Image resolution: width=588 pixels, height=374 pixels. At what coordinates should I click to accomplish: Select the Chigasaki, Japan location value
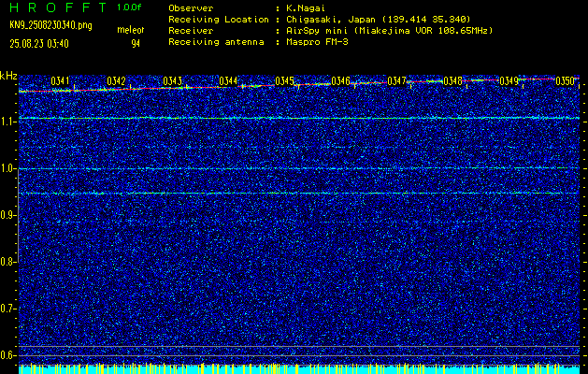[x=378, y=20]
